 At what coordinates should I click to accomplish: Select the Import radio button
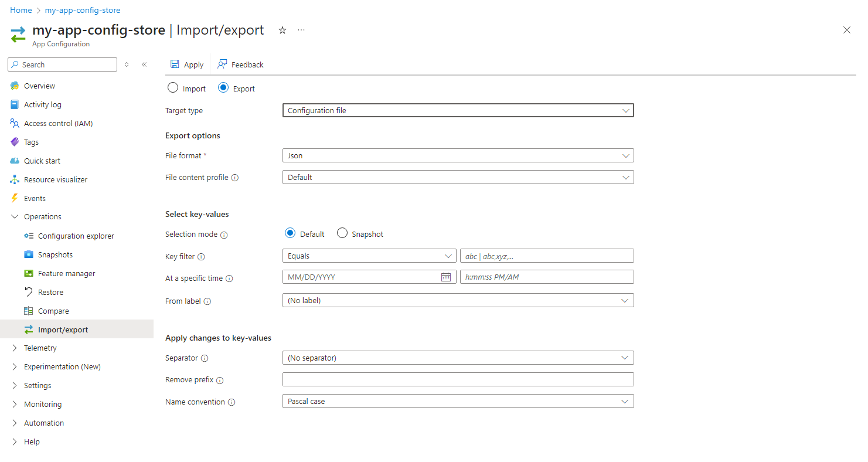(x=173, y=88)
